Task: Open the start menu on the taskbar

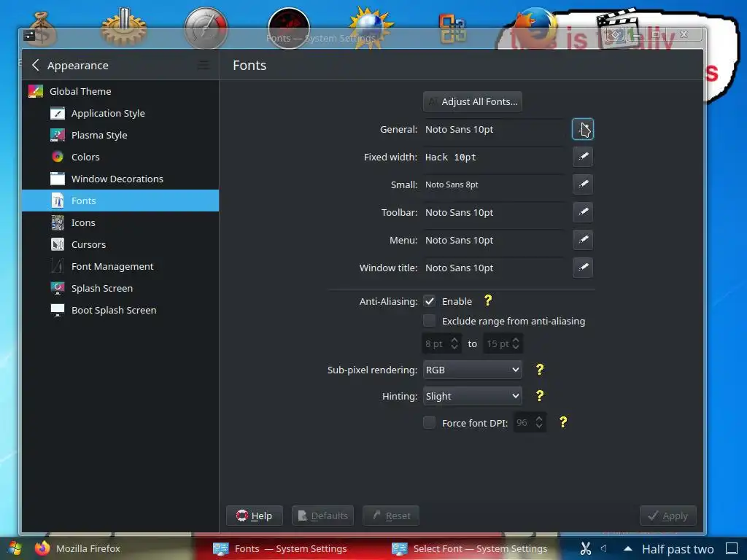Action: (x=15, y=548)
